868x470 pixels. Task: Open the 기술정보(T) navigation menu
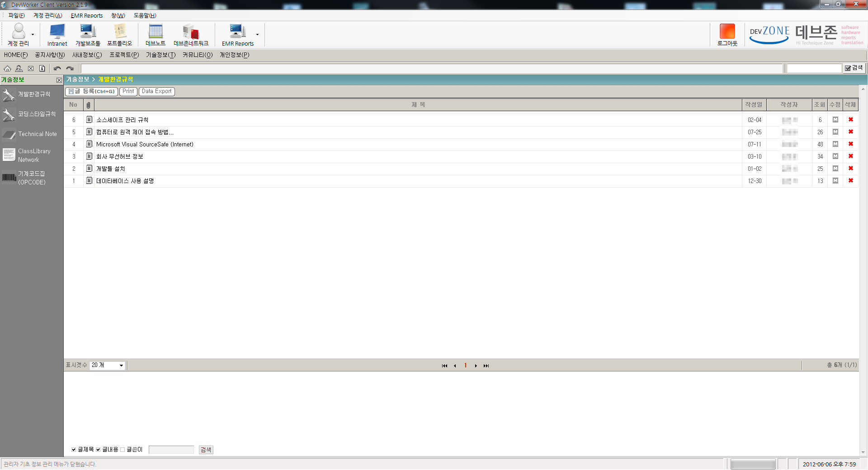pyautogui.click(x=160, y=55)
